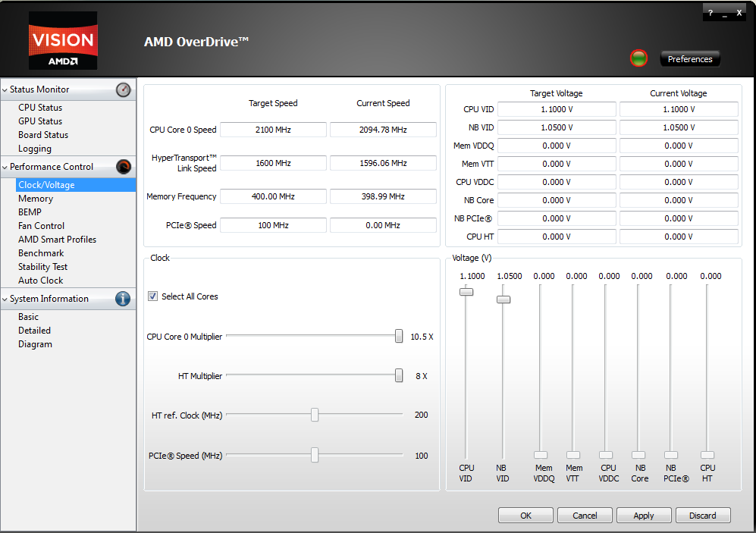Screen dimensions: 756x533
Task: Open CPU Status page
Action: coord(40,108)
